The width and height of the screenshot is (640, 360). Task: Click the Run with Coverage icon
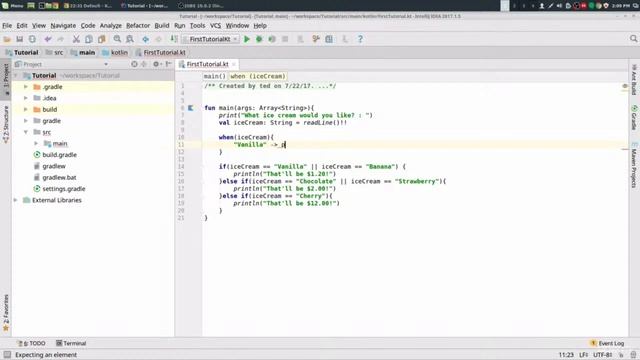(272, 39)
